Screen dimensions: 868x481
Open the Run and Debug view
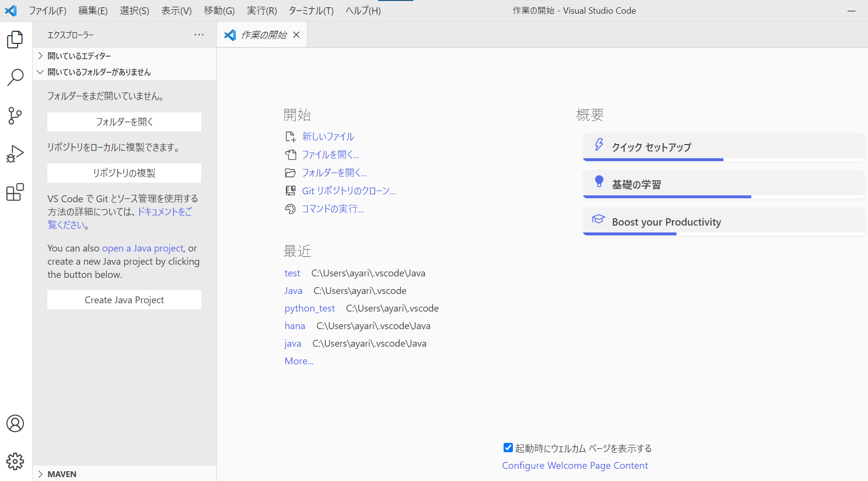[x=15, y=154]
